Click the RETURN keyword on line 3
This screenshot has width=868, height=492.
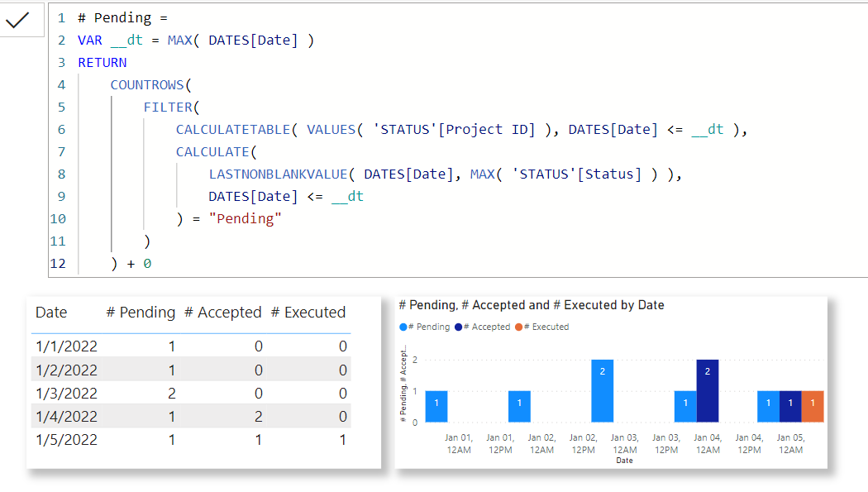pos(103,63)
